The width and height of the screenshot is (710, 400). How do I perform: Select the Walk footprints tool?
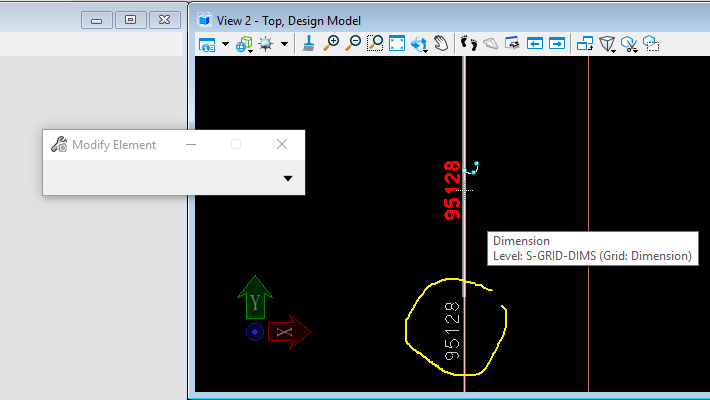click(469, 43)
